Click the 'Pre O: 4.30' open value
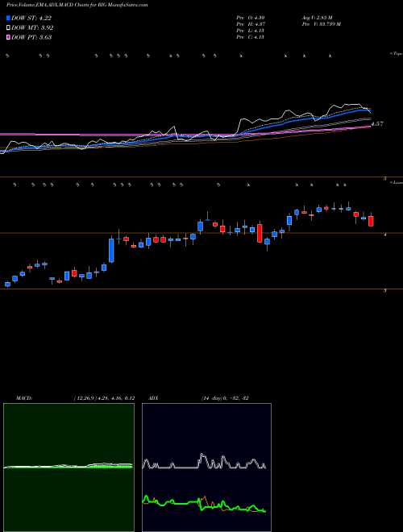The width and height of the screenshot is (403, 532). 251,18
